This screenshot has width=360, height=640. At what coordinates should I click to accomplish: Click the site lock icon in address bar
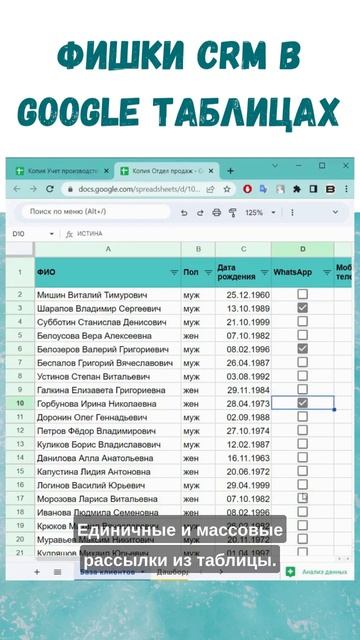tap(70, 189)
